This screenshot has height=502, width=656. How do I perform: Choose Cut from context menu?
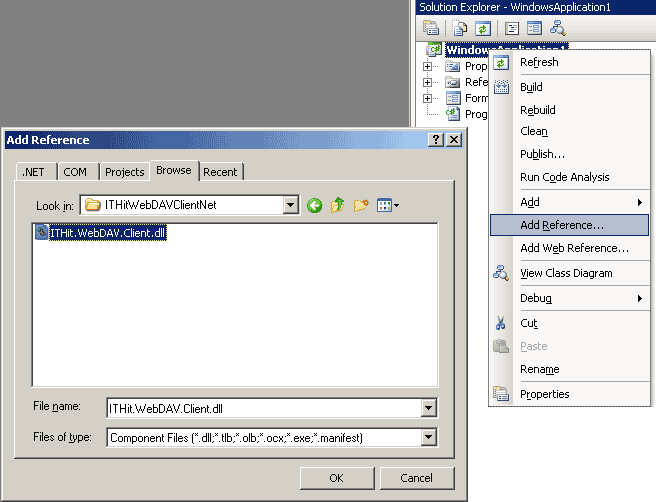[x=569, y=323]
